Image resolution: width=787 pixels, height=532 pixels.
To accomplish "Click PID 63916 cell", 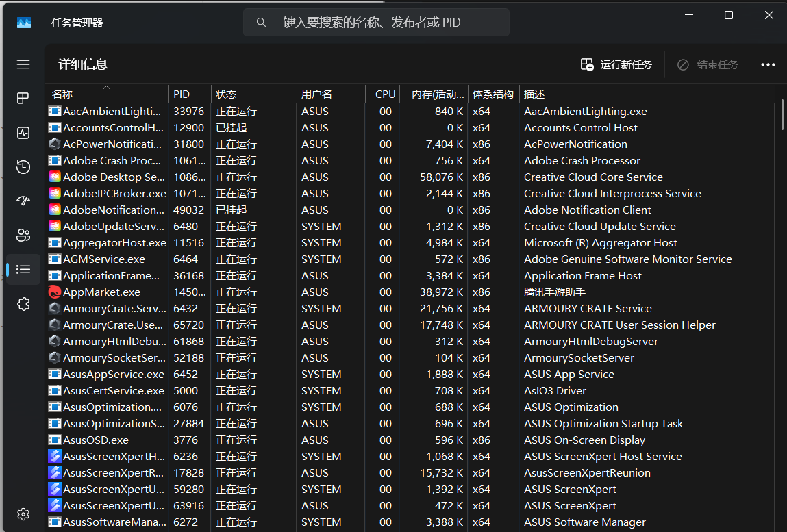I will click(x=189, y=505).
